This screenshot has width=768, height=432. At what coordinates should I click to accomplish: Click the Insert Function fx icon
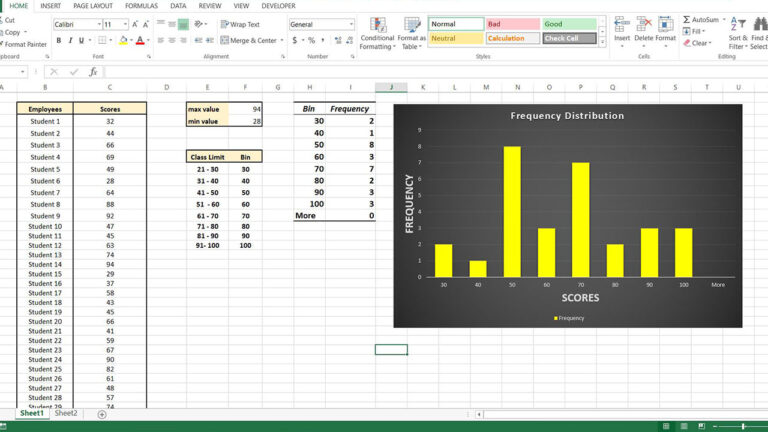(93, 72)
